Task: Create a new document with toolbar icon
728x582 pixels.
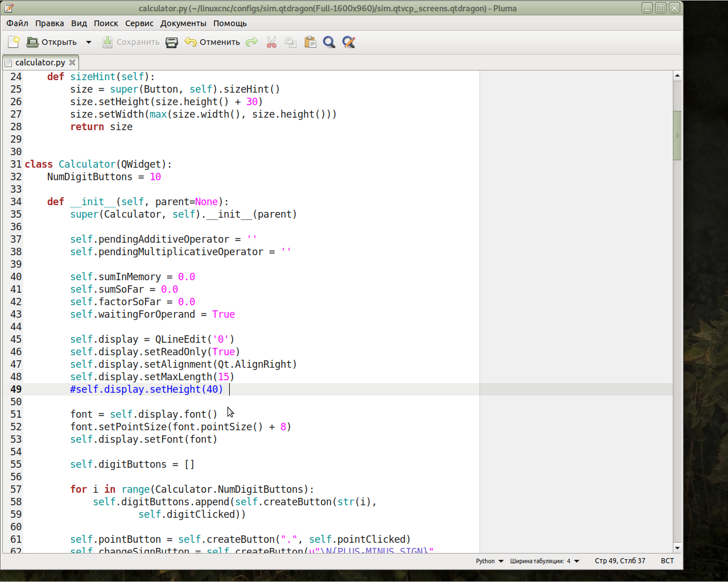Action: [x=14, y=42]
